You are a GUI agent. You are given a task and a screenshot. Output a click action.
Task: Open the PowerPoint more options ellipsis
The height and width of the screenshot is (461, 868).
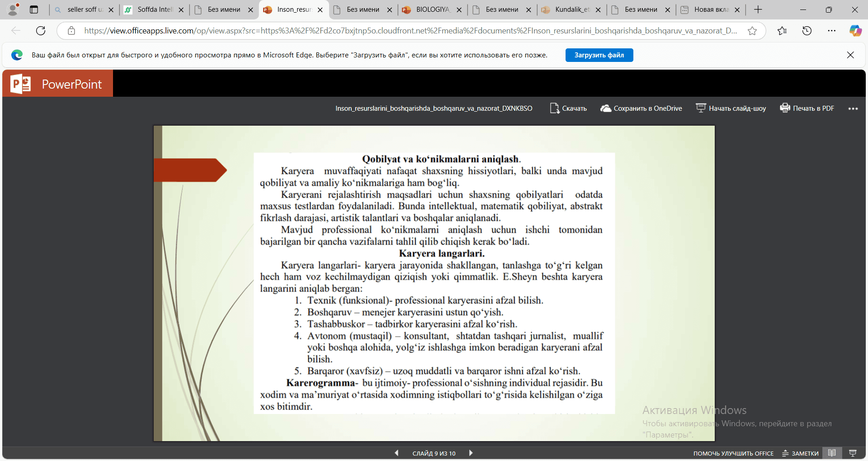pos(853,109)
